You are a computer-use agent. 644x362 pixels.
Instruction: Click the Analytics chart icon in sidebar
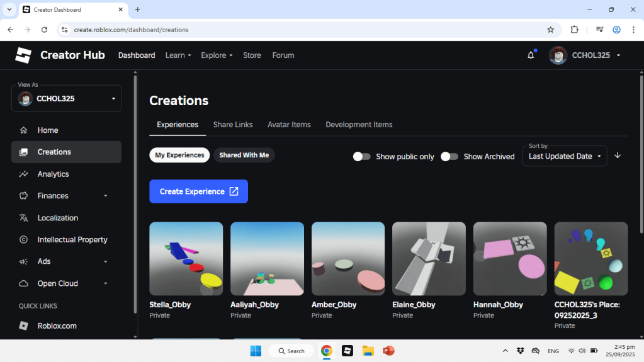point(24,174)
